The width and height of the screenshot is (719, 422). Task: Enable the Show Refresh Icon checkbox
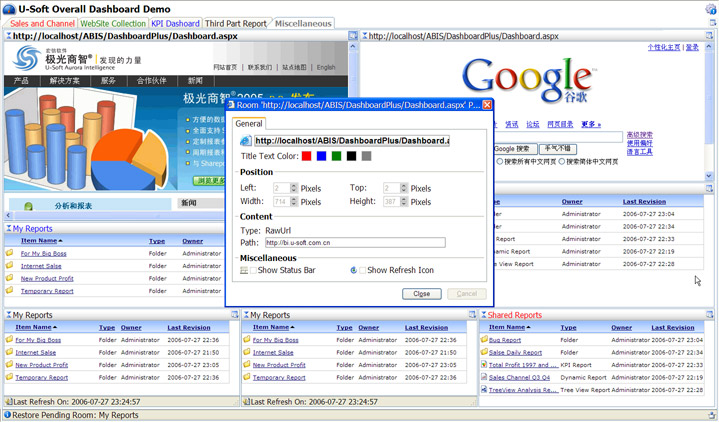click(x=363, y=270)
